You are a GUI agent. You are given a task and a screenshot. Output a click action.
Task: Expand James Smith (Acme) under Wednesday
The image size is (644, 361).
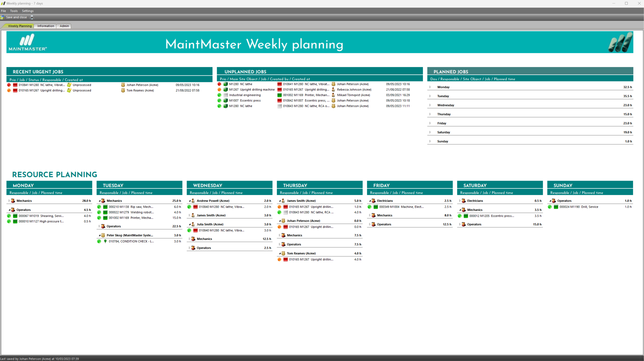[190, 215]
